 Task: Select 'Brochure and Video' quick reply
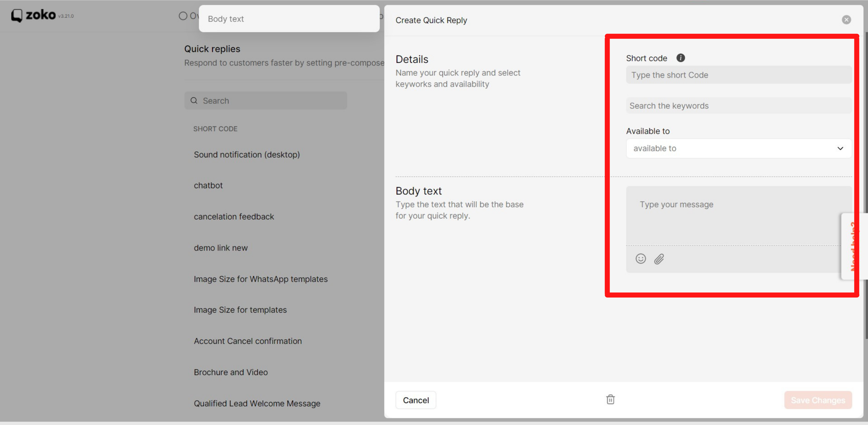coord(230,372)
